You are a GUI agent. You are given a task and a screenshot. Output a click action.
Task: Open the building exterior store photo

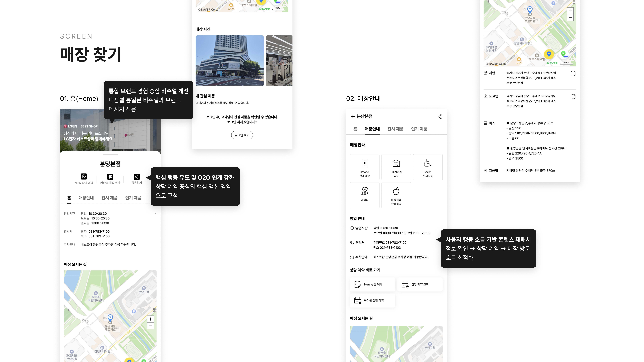pyautogui.click(x=230, y=60)
